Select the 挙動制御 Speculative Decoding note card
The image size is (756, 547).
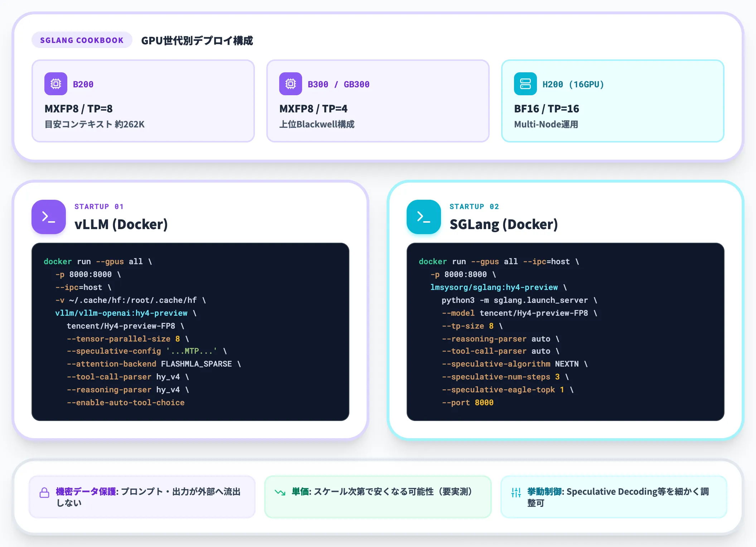coord(614,497)
